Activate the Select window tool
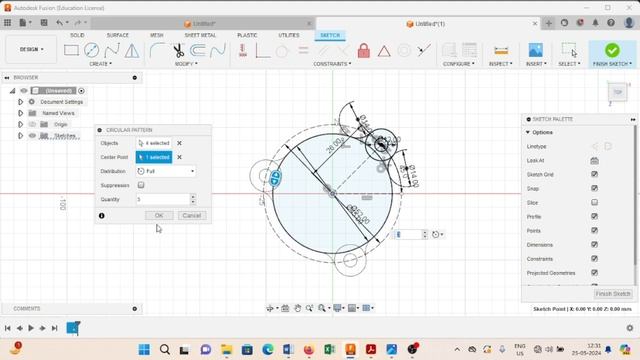 (x=569, y=50)
